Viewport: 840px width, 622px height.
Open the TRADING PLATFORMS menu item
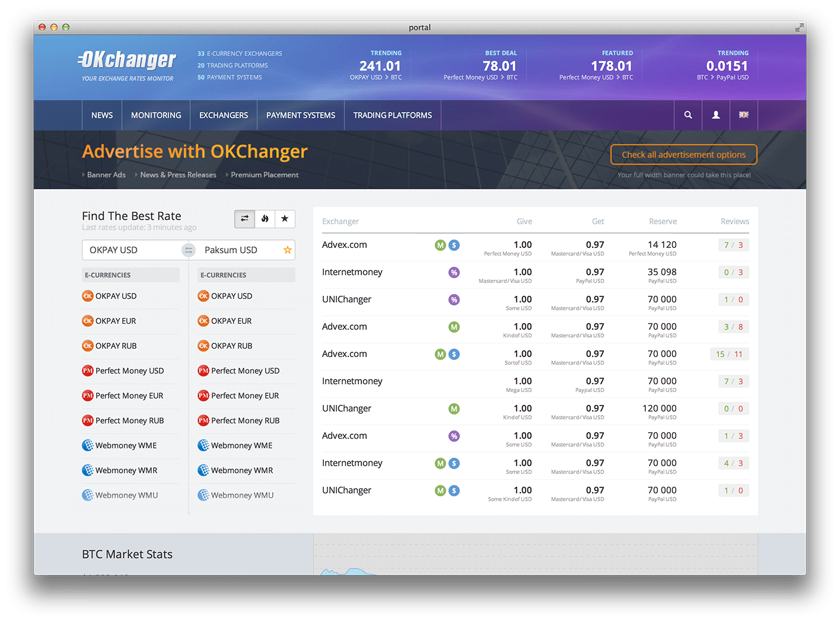coord(393,115)
